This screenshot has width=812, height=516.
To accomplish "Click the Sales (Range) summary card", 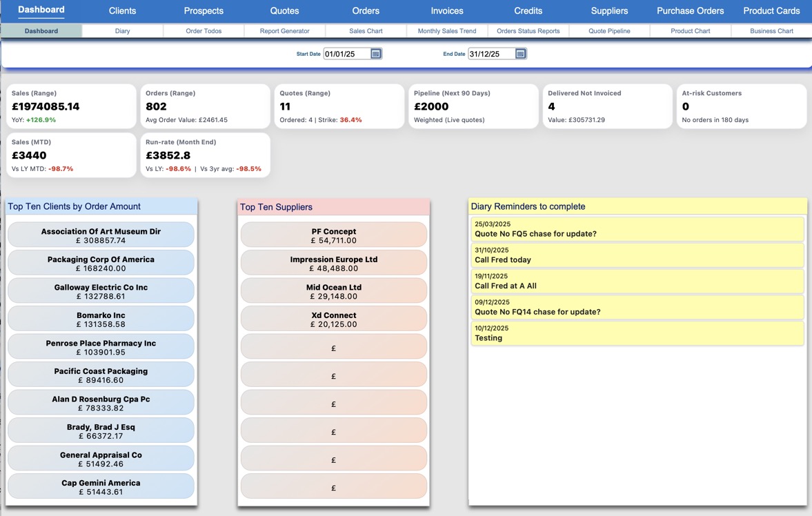I will tap(71, 106).
